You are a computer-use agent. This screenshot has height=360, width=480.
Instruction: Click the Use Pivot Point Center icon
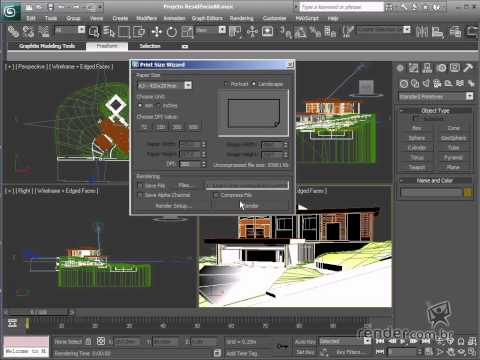235,32
